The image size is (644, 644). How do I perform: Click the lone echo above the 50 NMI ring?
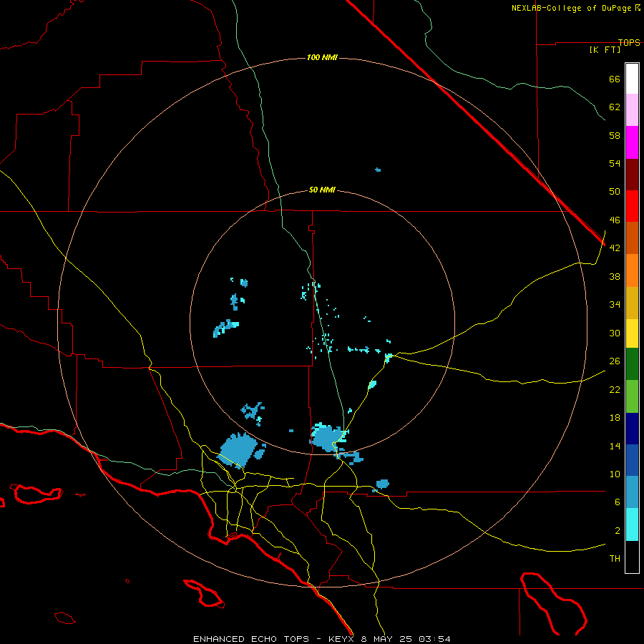(378, 170)
